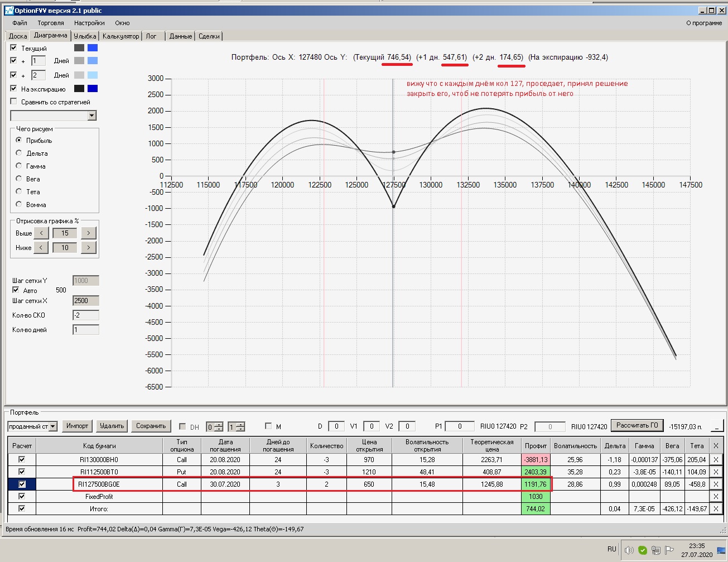Remove the RI127500BG0E position using X

pyautogui.click(x=716, y=484)
